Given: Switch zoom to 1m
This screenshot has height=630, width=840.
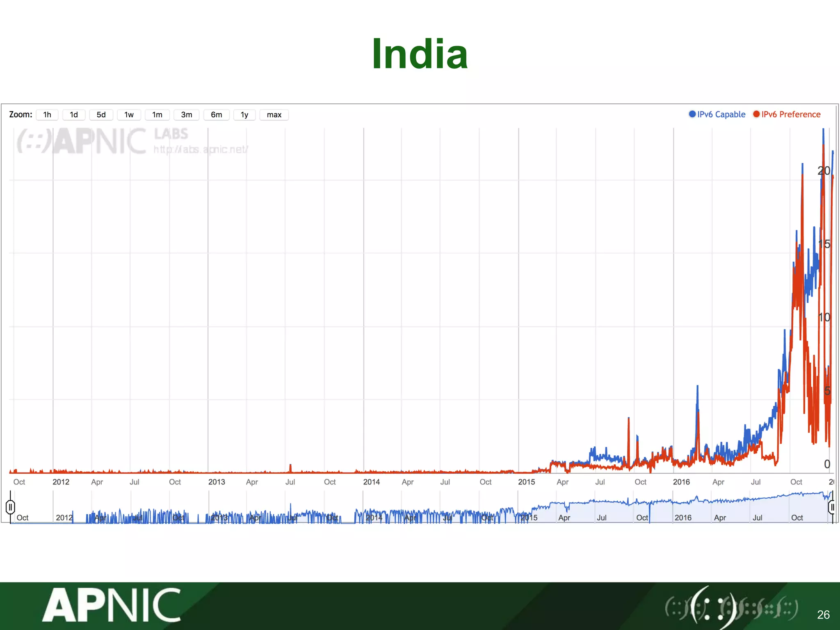Looking at the screenshot, I should [157, 115].
